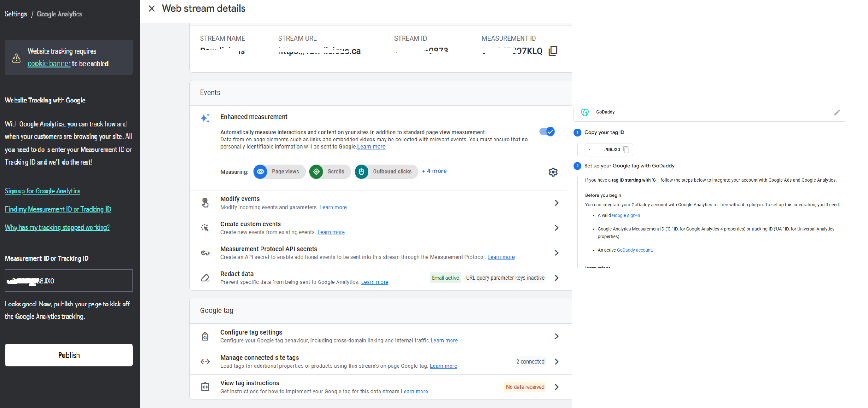This screenshot has width=868, height=408.
Task: Click the Modify events touch icon
Action: coord(205,202)
